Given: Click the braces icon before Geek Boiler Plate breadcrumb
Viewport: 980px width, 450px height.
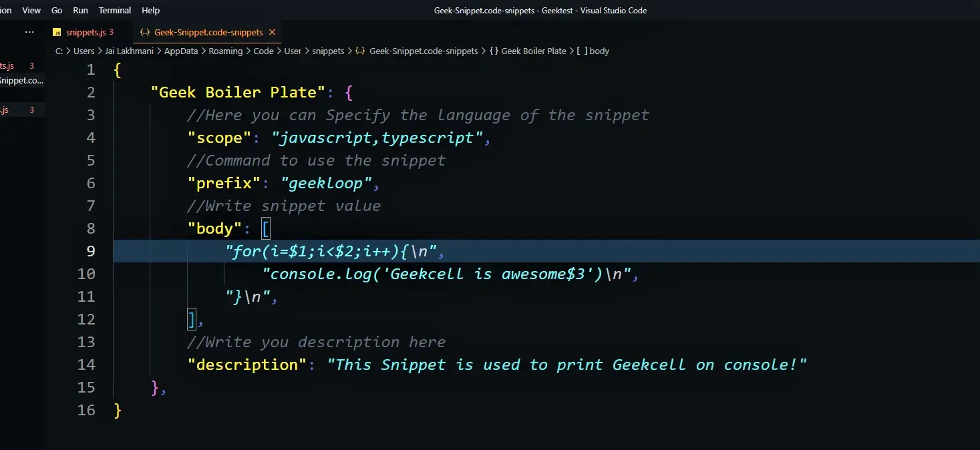Looking at the screenshot, I should click(x=494, y=51).
